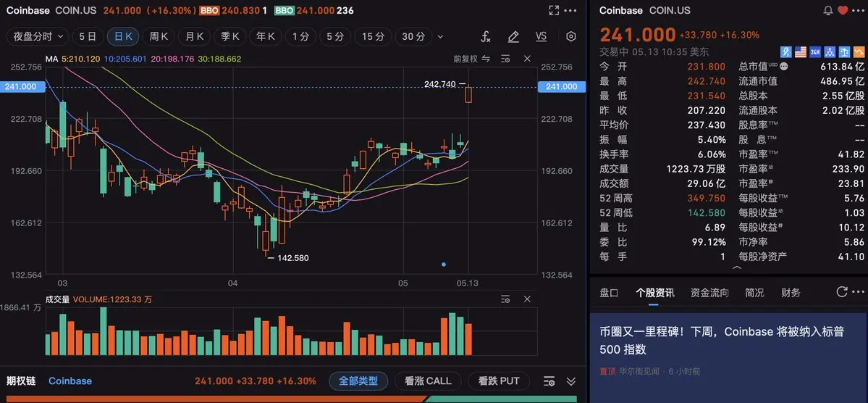Image resolution: width=868 pixels, height=403 pixels.
Task: Click the MA 5:210.120 yellow legend value
Action: point(81,59)
